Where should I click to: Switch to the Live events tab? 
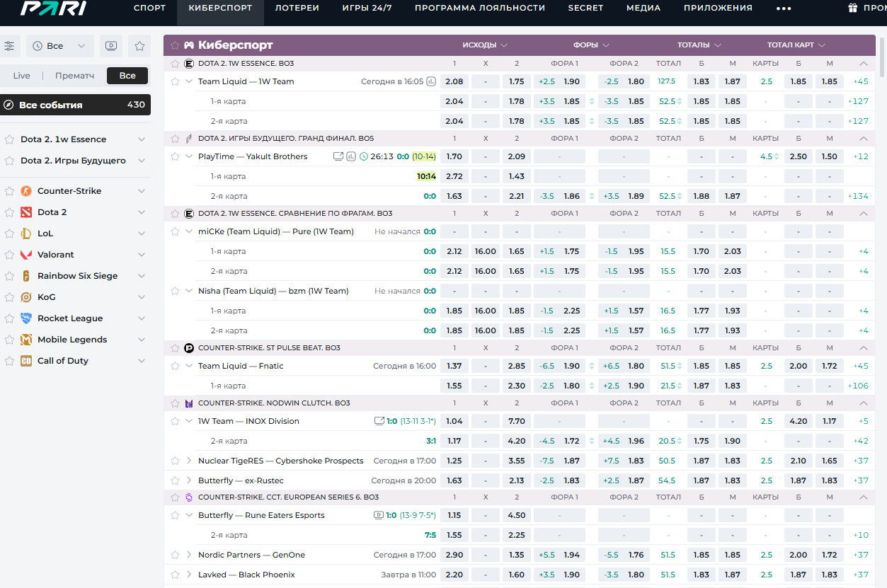click(x=22, y=76)
